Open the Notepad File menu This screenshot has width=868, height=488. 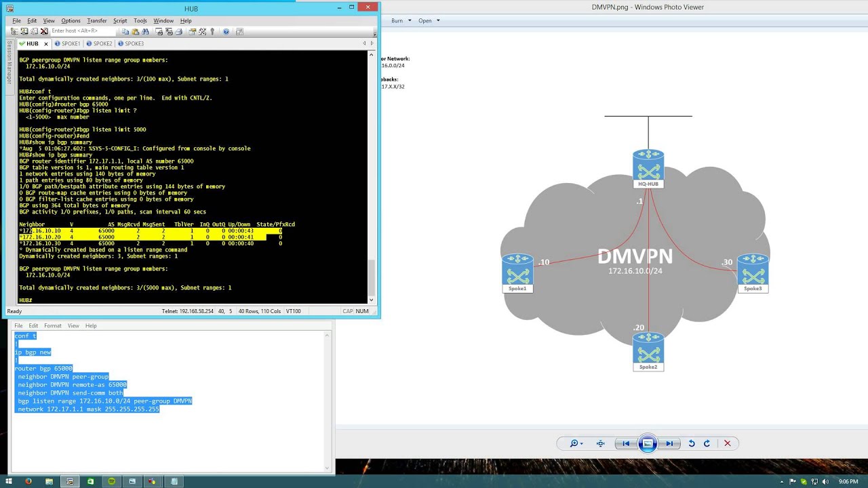[18, 326]
